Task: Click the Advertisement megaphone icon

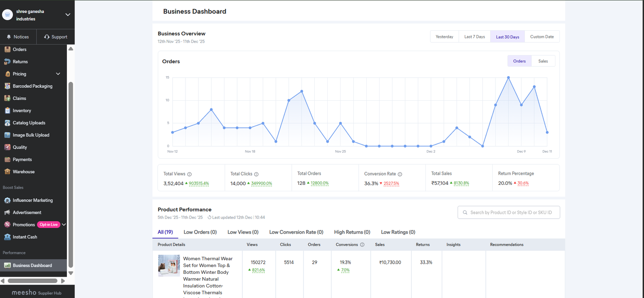Action: [7, 212]
